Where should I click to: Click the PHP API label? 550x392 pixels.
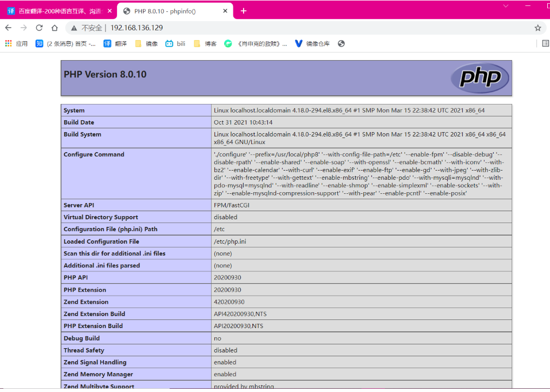[x=76, y=278]
